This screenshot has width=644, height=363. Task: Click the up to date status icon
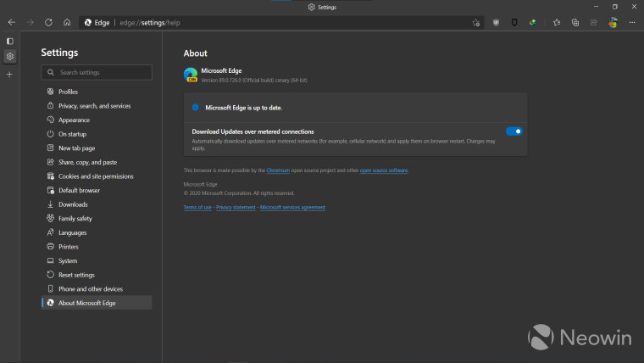tap(196, 108)
